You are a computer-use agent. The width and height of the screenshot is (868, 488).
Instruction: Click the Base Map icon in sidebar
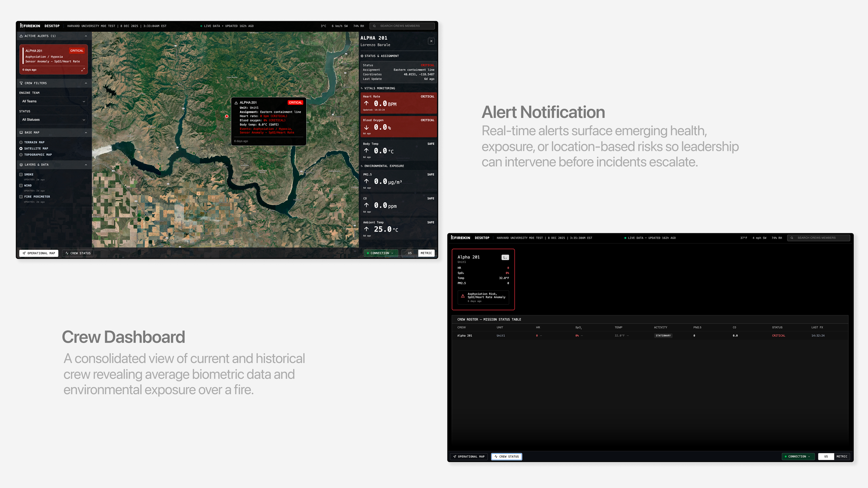coord(21,133)
